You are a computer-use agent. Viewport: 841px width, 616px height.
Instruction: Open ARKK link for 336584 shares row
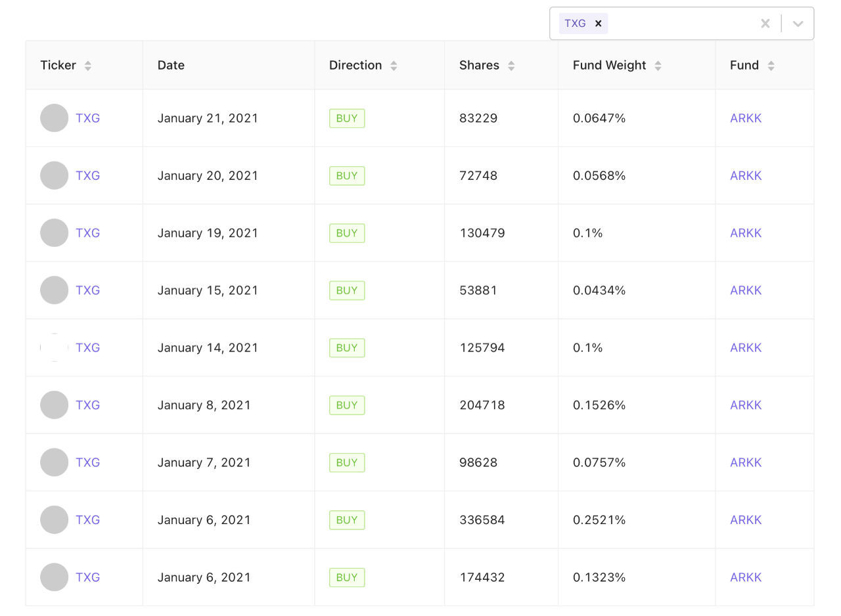(746, 520)
